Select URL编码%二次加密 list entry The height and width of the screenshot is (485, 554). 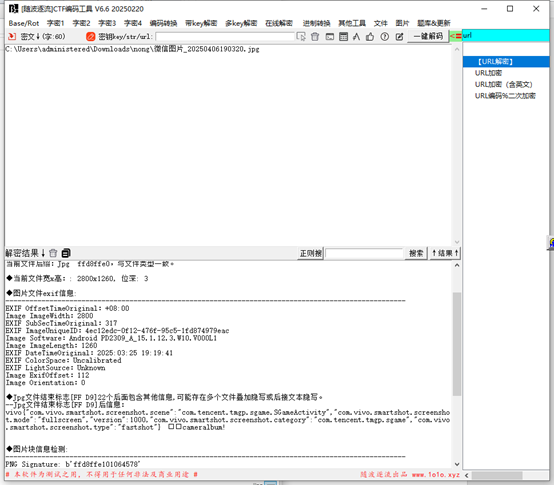[505, 96]
